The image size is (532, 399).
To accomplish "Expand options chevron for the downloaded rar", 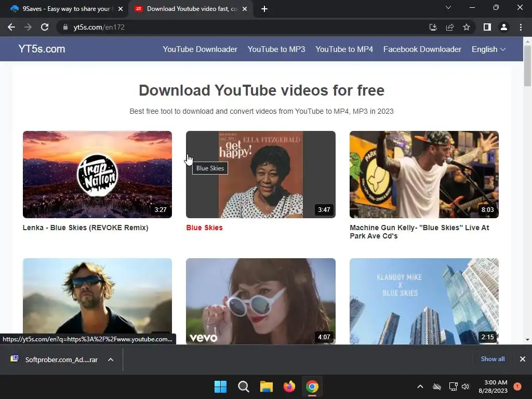I will point(111,360).
